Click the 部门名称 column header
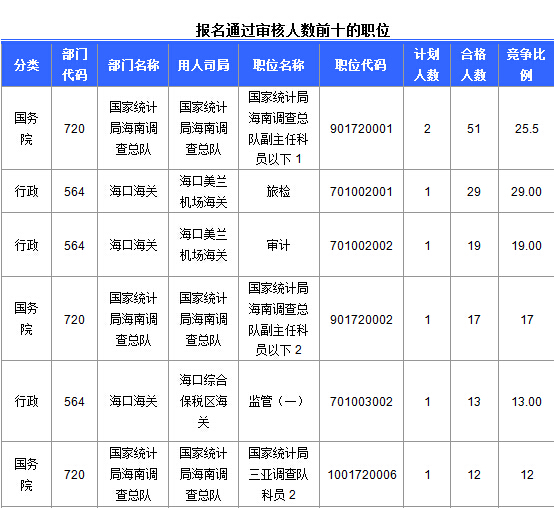 133,65
